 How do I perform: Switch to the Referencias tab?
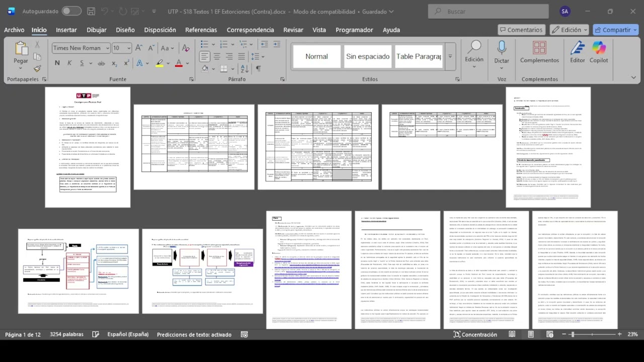tap(201, 30)
